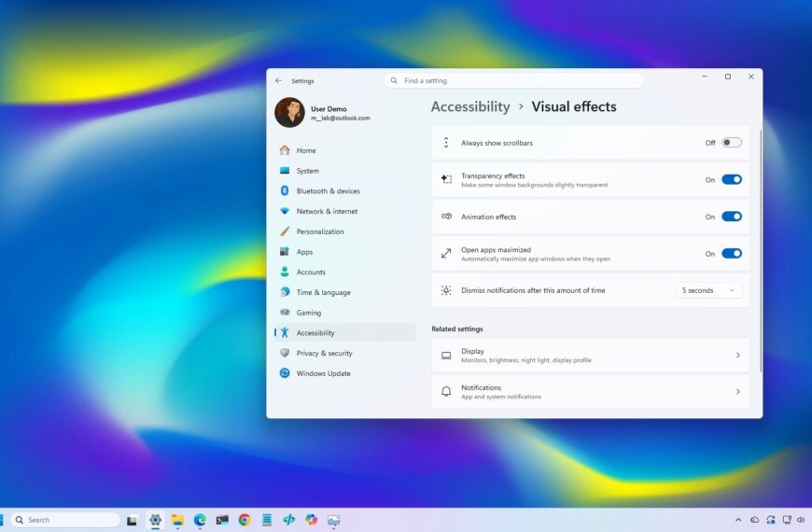Open the 5 seconds dropdown
The width and height of the screenshot is (812, 532).
[x=708, y=290]
